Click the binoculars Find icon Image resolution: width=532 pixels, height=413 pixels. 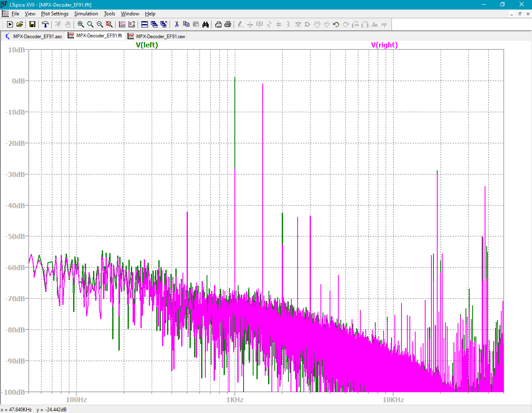point(205,25)
